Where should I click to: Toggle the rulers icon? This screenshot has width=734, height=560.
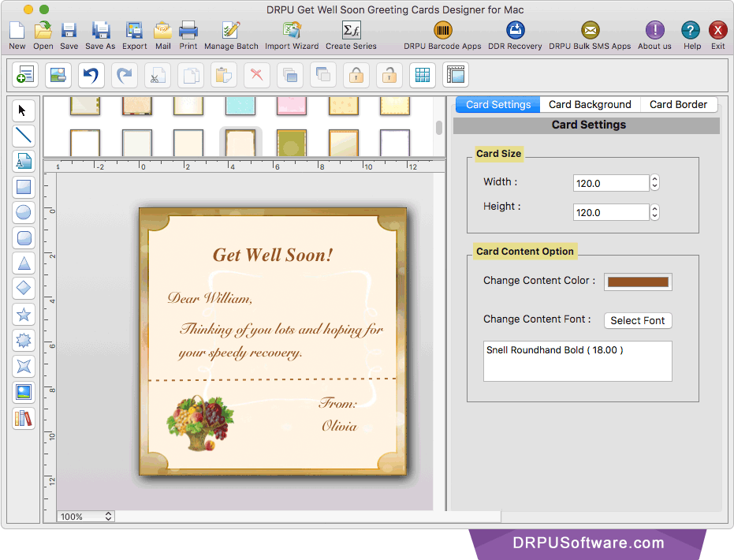coord(456,75)
